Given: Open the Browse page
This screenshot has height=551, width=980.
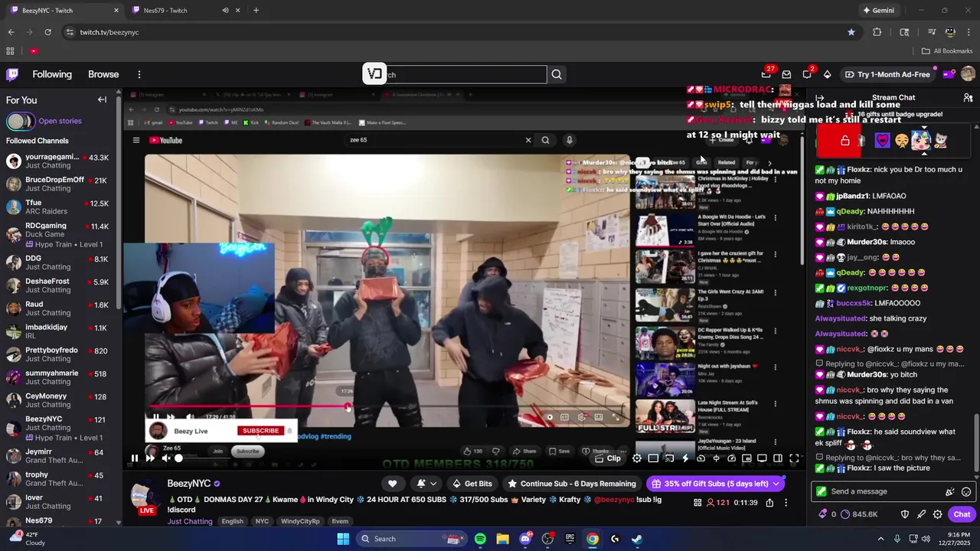Looking at the screenshot, I should (103, 74).
